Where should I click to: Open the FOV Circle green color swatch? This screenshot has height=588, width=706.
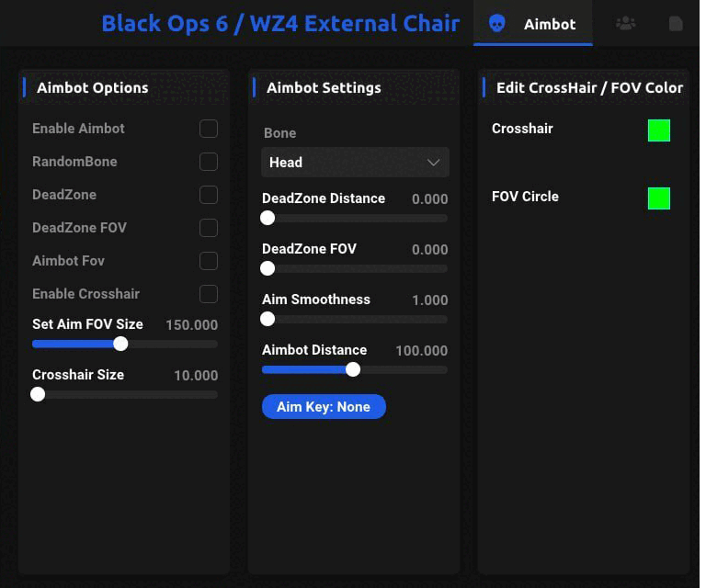click(x=659, y=198)
